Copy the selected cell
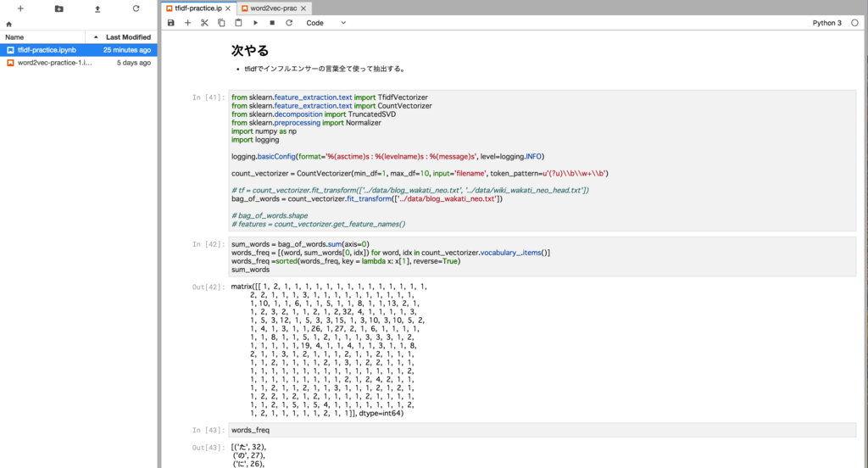This screenshot has height=468, width=868. (221, 23)
